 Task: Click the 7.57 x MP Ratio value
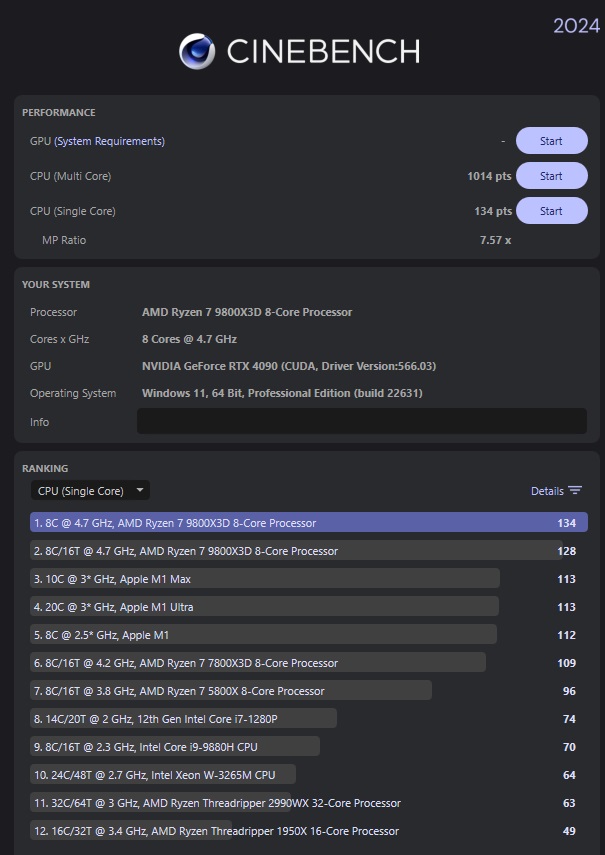[495, 240]
